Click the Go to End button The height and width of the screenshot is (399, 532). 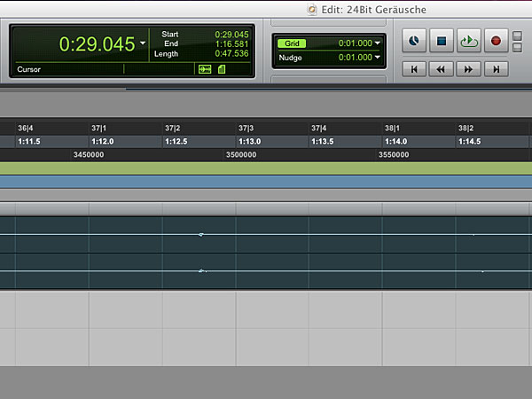496,68
